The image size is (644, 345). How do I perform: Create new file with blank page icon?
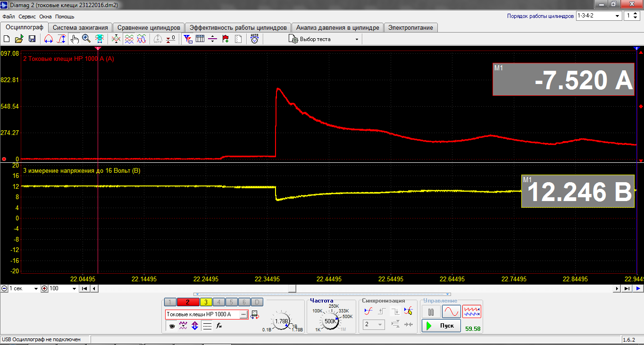coord(7,39)
